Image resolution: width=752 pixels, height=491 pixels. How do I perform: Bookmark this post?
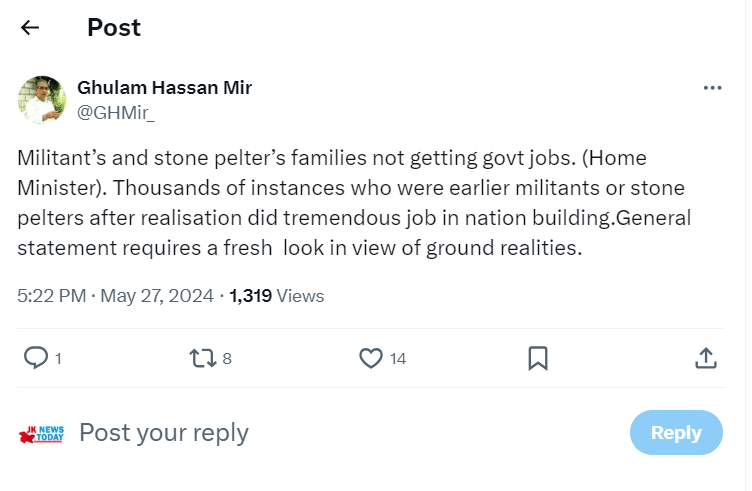pos(538,357)
